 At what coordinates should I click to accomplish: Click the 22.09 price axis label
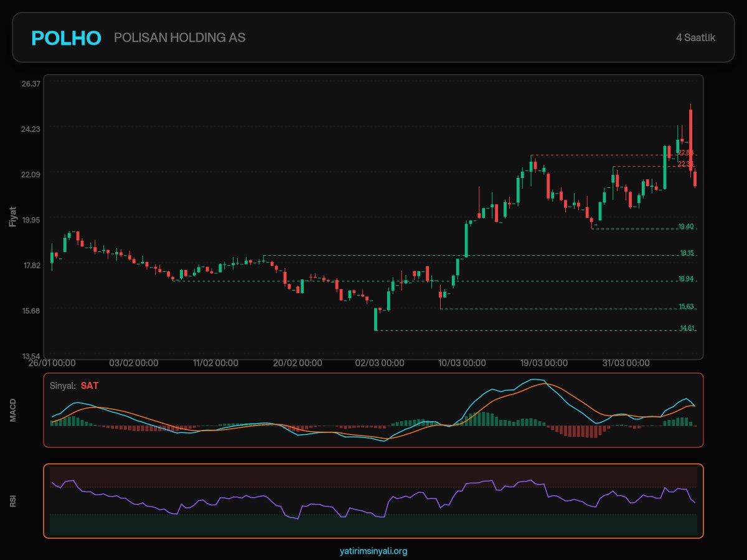(31, 174)
